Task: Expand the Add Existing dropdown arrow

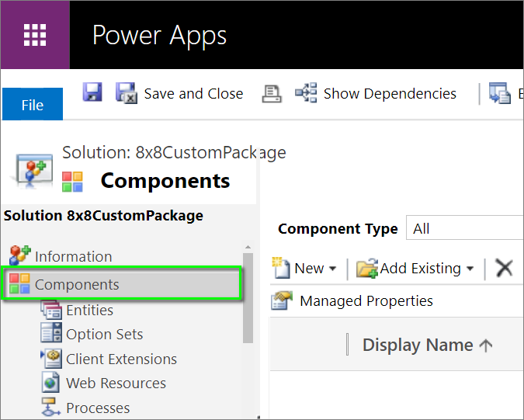Action: pos(470,269)
